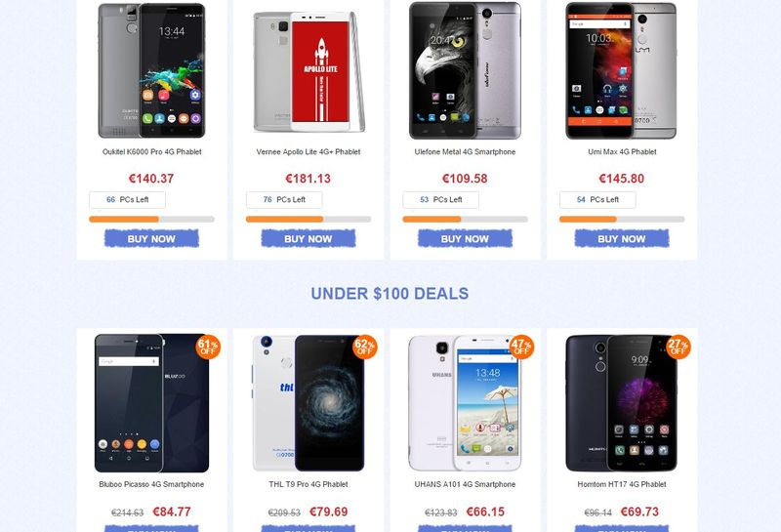Click BUY NOW under Ulefone Metal
The image size is (781, 532).
click(465, 238)
